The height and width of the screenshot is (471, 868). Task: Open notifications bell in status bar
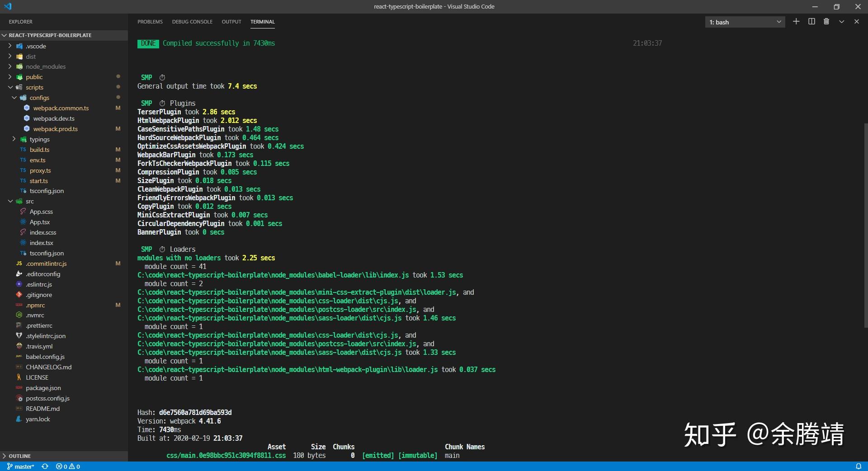859,466
